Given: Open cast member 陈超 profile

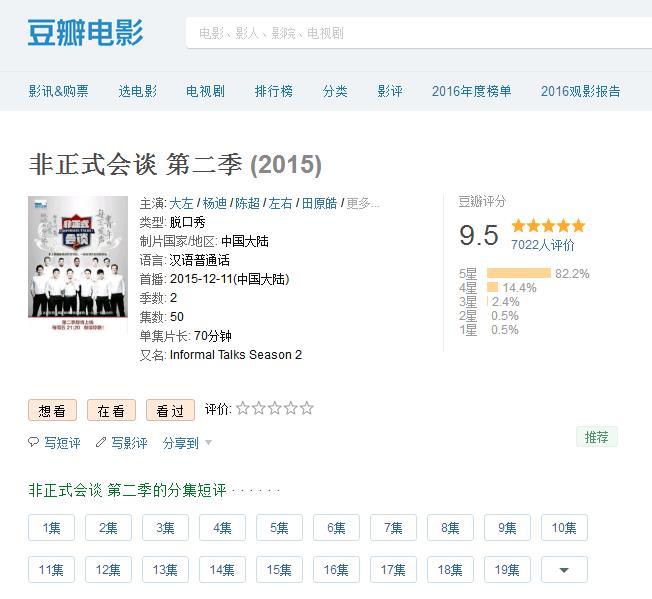Looking at the screenshot, I should (247, 203).
